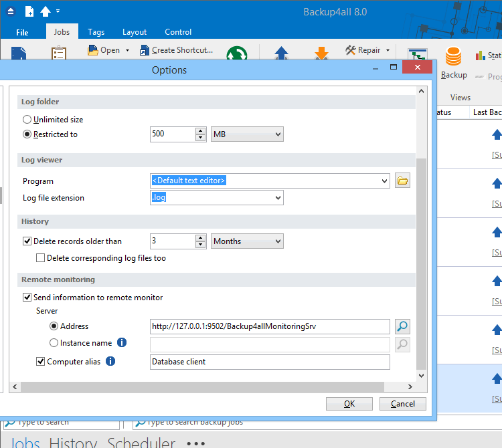
Task: Click the Database client alias field
Action: pyautogui.click(x=270, y=362)
